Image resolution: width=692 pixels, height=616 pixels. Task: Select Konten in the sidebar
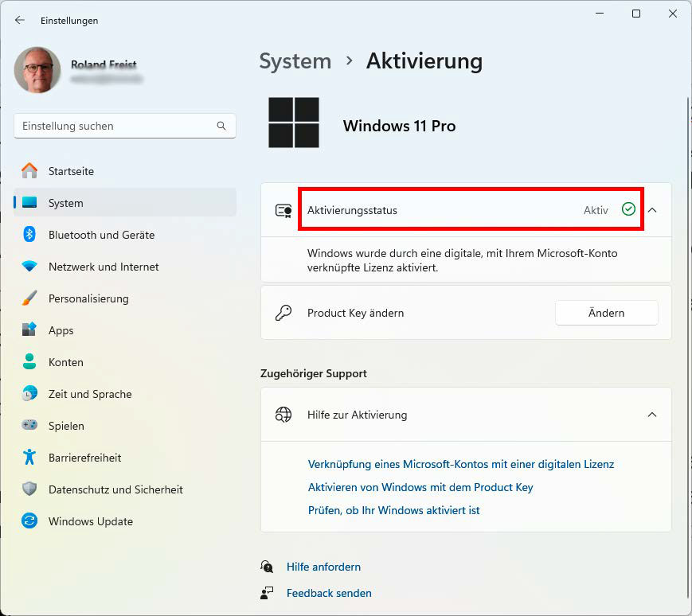point(65,362)
